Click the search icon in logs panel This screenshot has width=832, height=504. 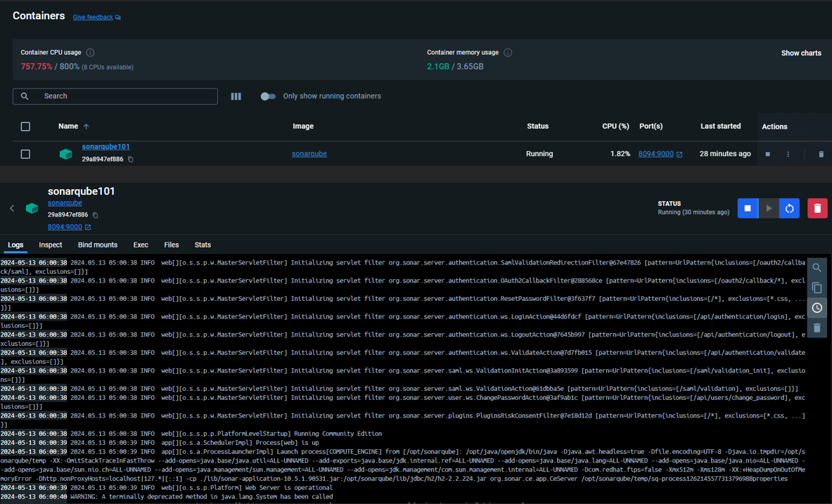pos(817,268)
